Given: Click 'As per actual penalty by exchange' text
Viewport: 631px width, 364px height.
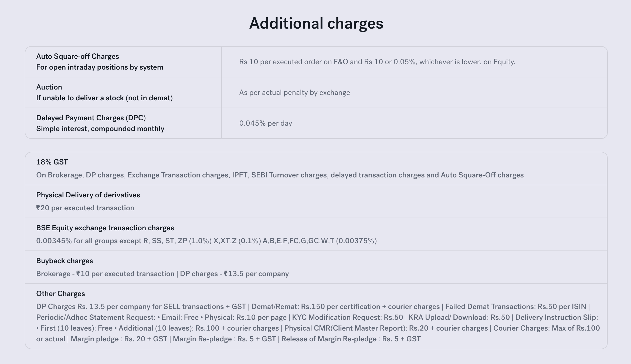Looking at the screenshot, I should (x=294, y=92).
